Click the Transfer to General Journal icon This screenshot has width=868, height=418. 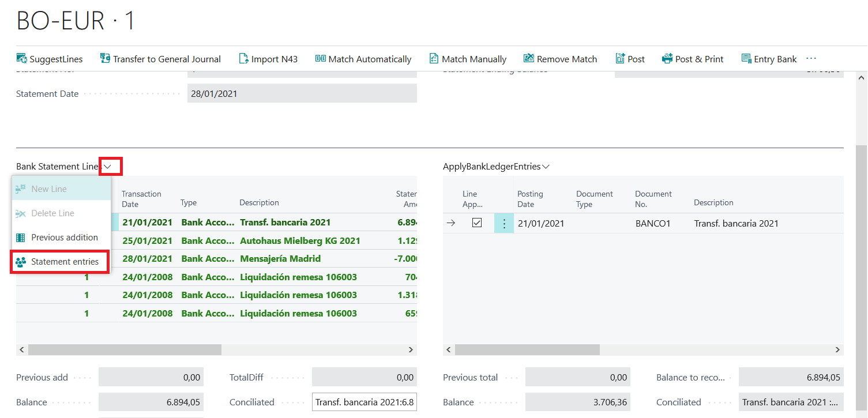pos(105,58)
